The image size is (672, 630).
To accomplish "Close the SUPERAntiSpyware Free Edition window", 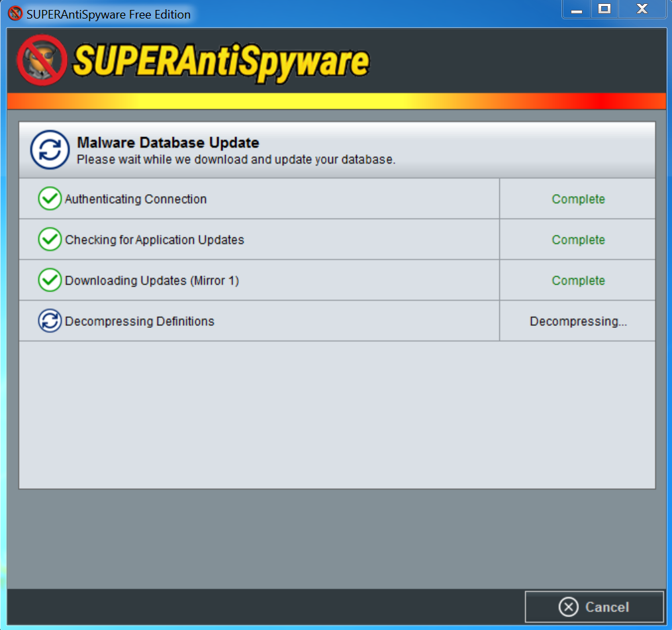I will 642,9.
